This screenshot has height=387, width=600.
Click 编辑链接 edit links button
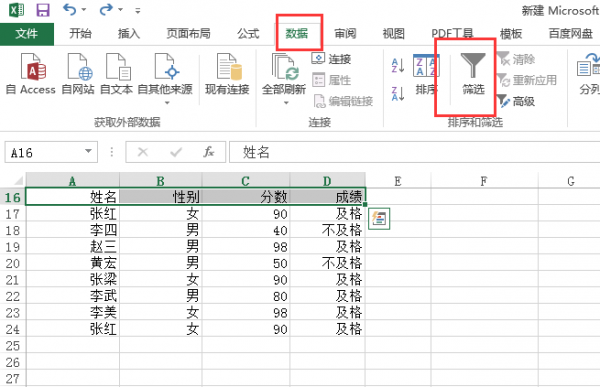point(343,101)
